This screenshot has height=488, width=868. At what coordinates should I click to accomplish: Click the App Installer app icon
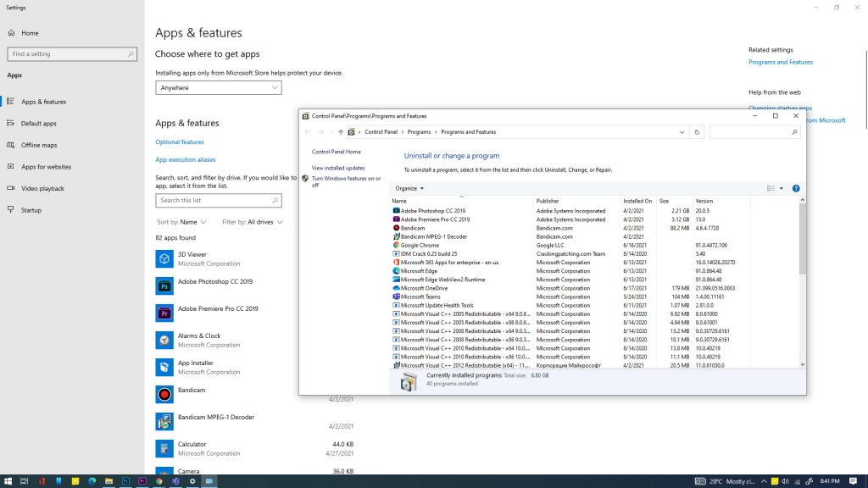pyautogui.click(x=164, y=368)
